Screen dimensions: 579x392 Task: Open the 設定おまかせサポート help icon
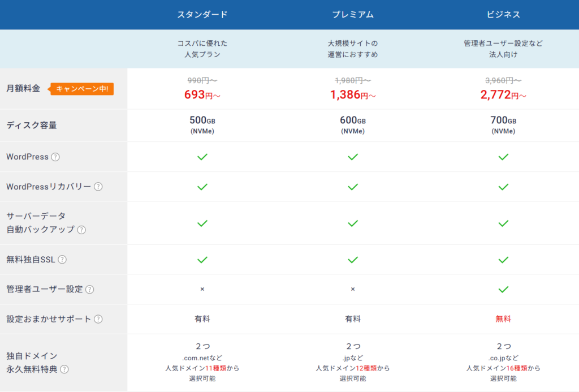(x=98, y=319)
